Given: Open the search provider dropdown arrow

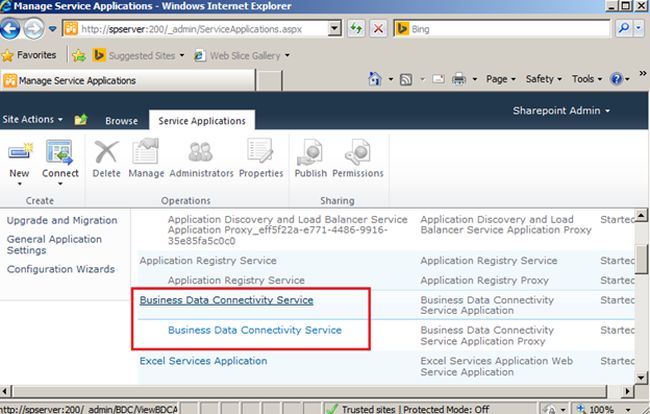Looking at the screenshot, I should [x=638, y=29].
